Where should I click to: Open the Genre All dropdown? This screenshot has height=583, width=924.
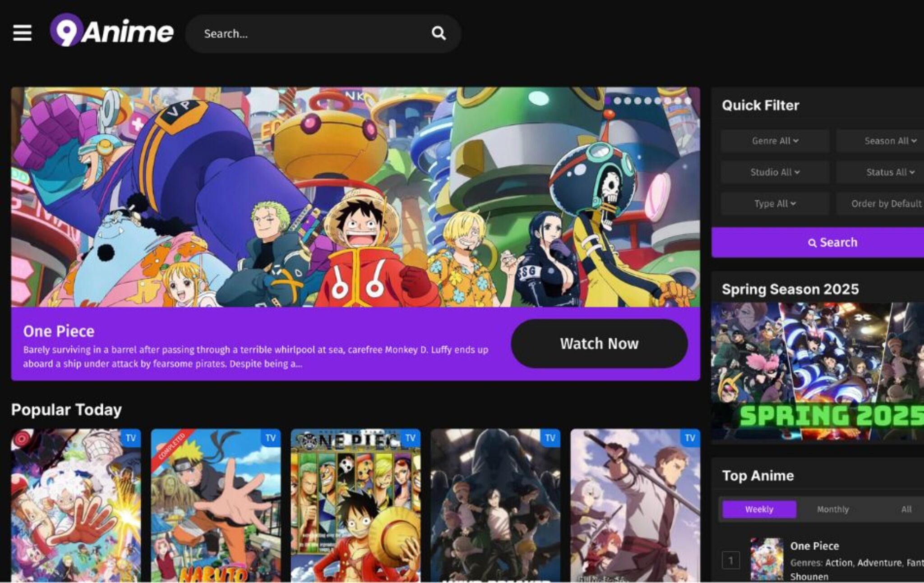point(774,141)
